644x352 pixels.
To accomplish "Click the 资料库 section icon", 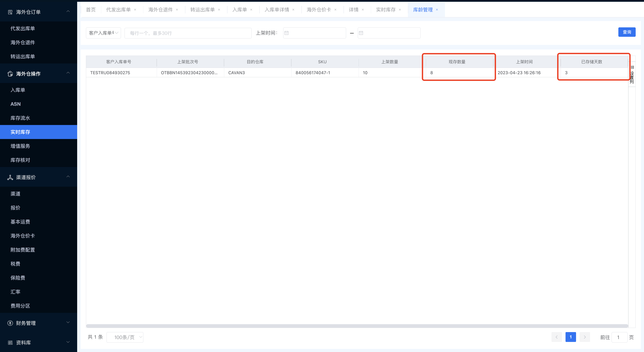I will (10, 343).
